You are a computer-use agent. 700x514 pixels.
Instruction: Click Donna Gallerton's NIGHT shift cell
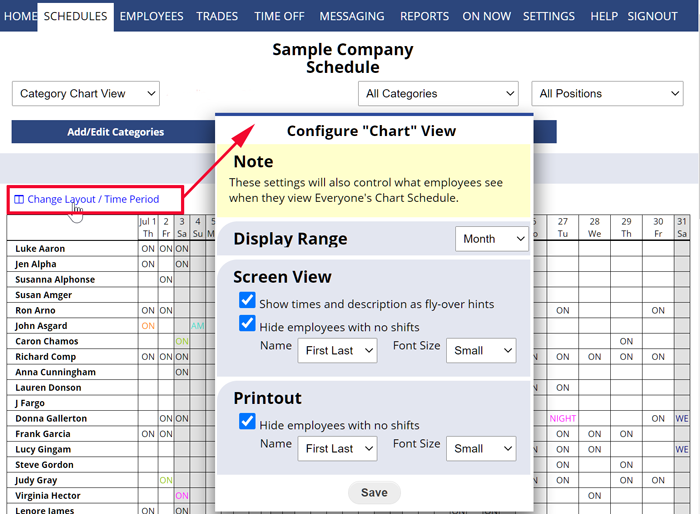click(x=563, y=419)
